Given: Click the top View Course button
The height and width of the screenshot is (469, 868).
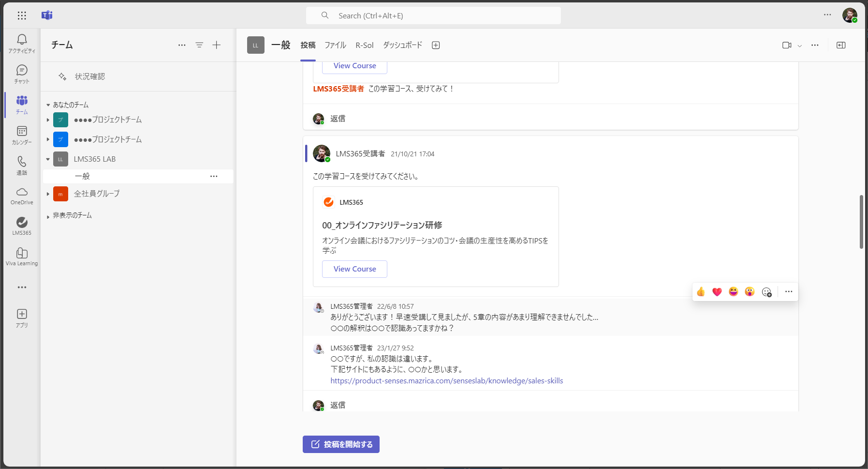Looking at the screenshot, I should tap(354, 66).
